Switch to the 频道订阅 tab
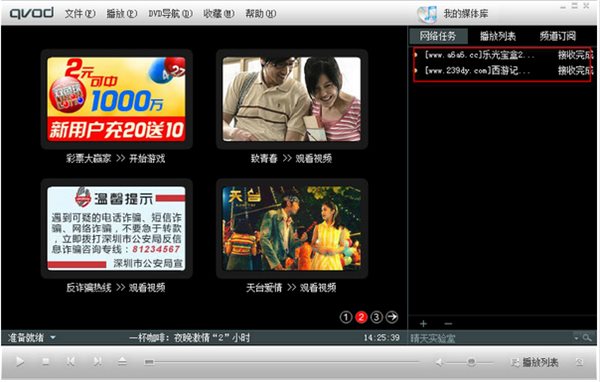Viewport: 600px width, 382px height. tap(558, 36)
